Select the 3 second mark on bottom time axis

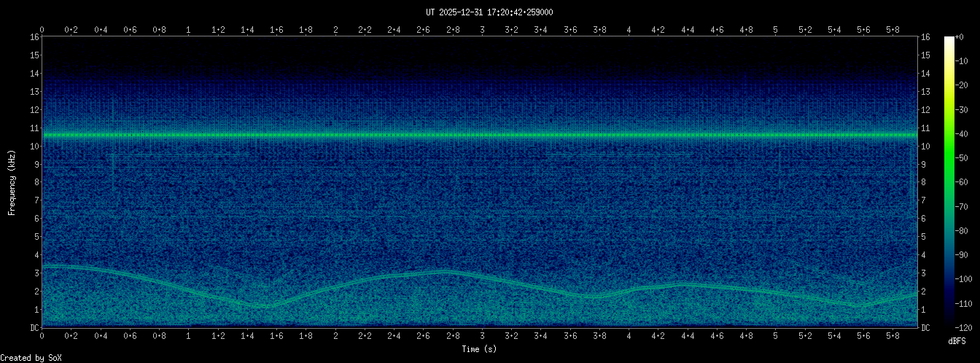coord(482,336)
